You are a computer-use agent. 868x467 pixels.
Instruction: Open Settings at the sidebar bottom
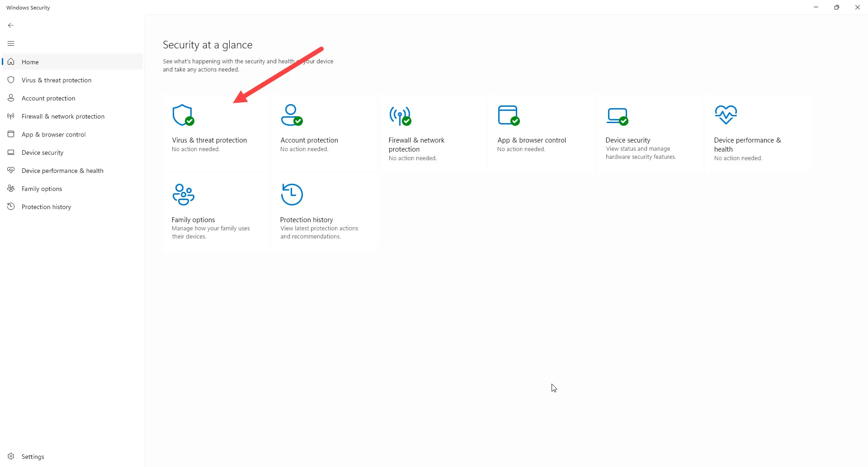point(33,457)
